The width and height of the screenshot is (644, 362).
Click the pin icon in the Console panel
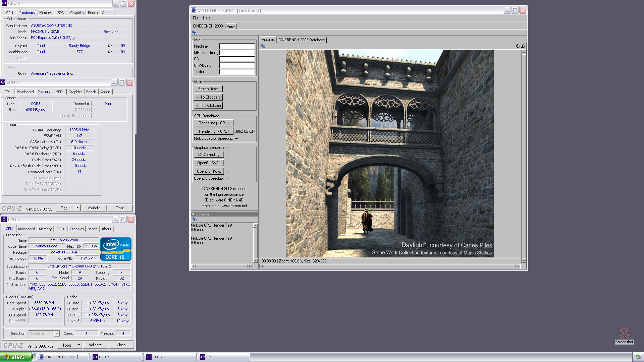pyautogui.click(x=195, y=220)
